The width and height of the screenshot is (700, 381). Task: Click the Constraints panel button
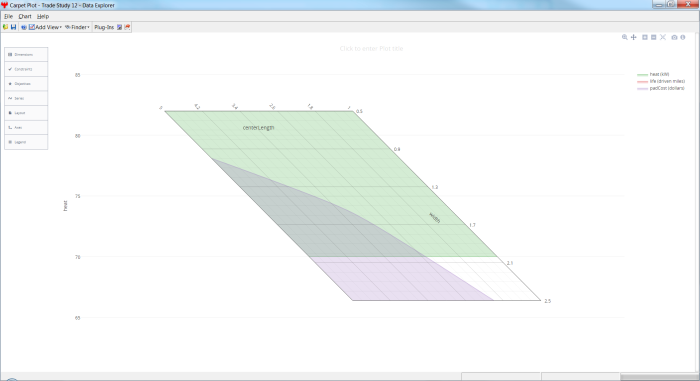point(26,69)
